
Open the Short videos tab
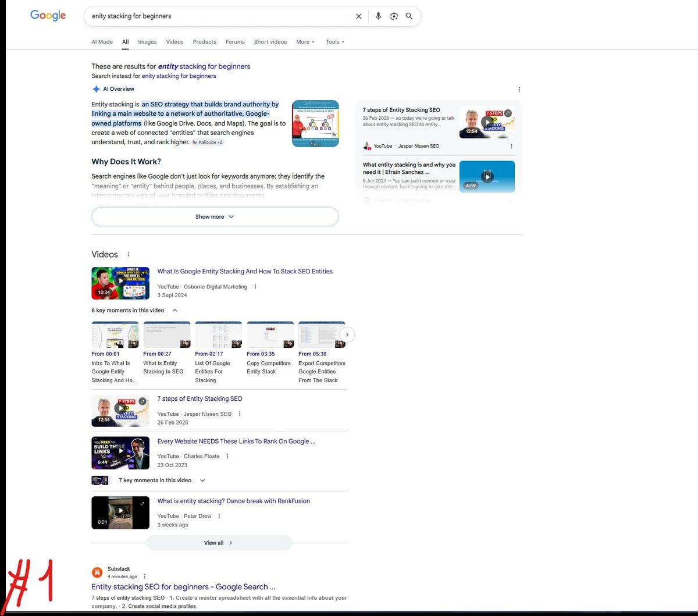(270, 42)
